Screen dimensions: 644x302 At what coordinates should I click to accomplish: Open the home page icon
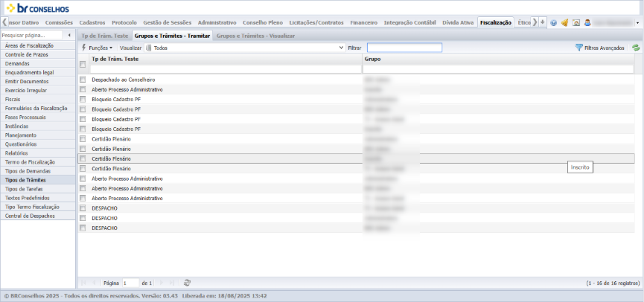click(x=576, y=23)
